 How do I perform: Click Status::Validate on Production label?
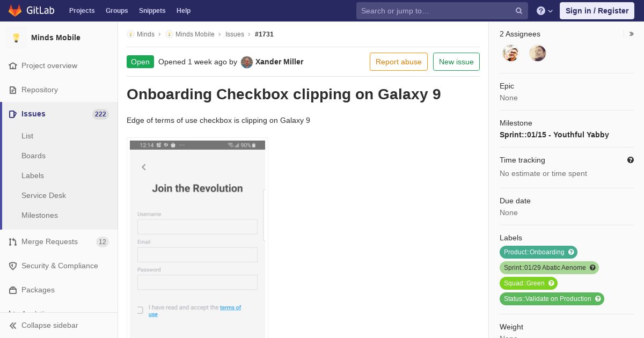point(547,299)
